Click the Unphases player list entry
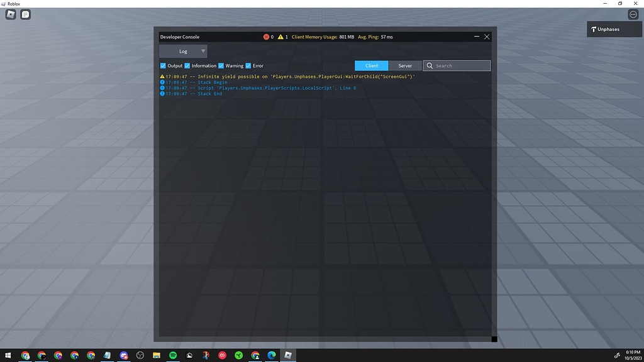This screenshot has width=644, height=362. pyautogui.click(x=614, y=29)
